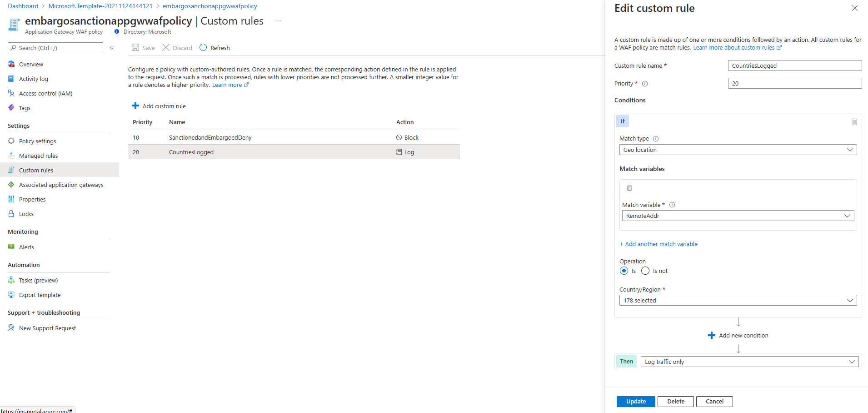Open the Managed rules section
Screen dimensions: 868x413
[x=38, y=155]
